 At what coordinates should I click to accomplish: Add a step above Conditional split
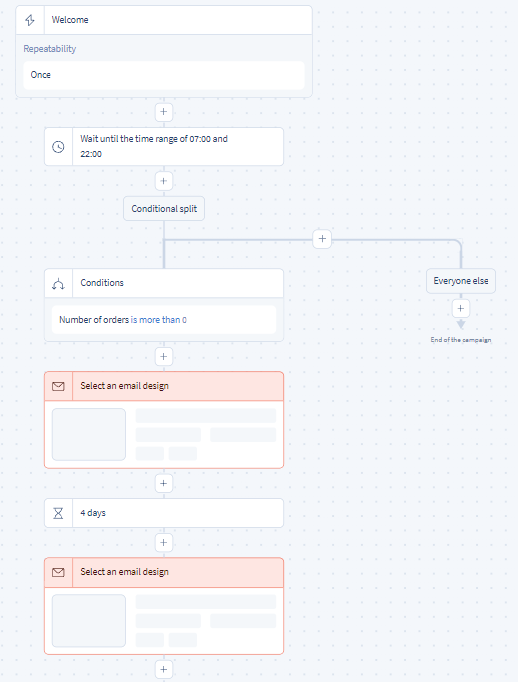(x=164, y=181)
